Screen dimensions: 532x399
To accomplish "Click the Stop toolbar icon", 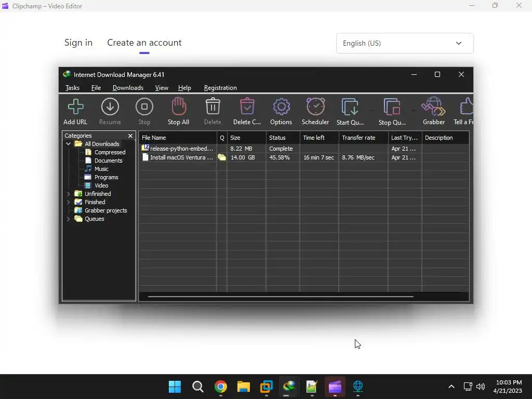I will coord(144,111).
